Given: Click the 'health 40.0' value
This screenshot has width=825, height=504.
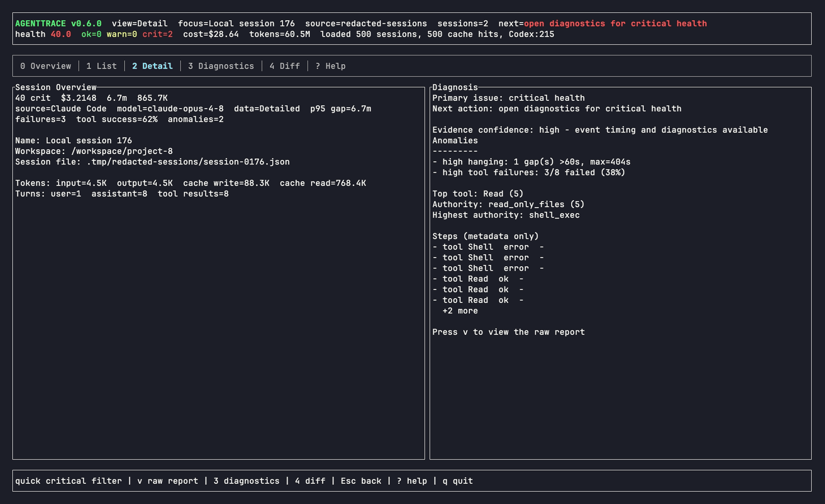Looking at the screenshot, I should [43, 34].
